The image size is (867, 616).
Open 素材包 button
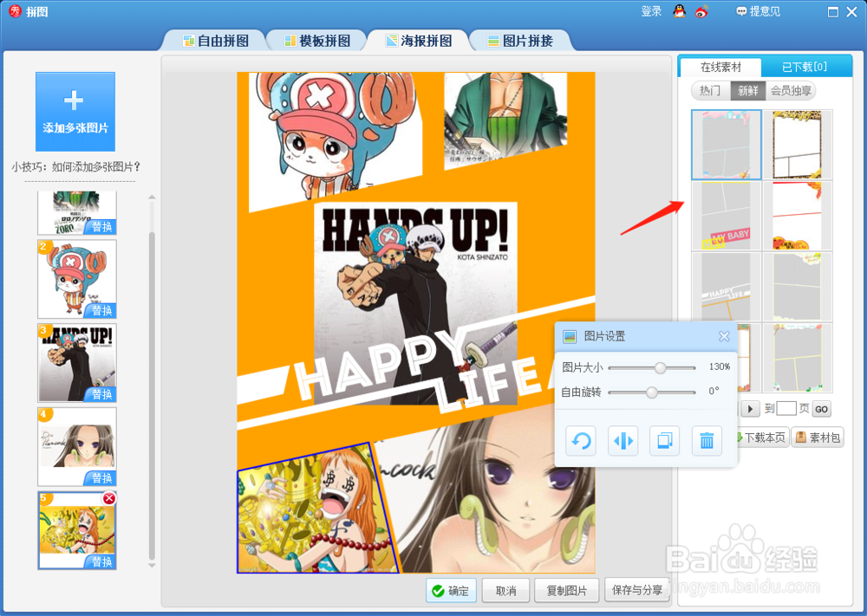click(x=818, y=438)
